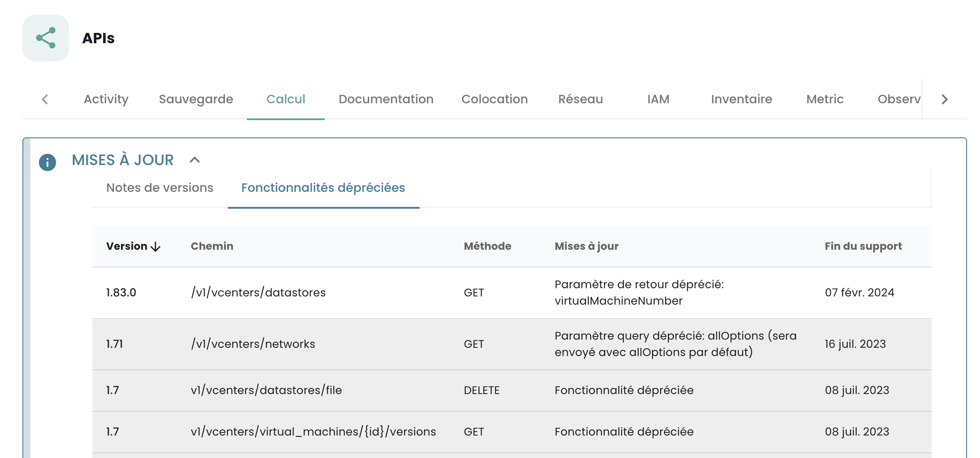
Task: Show the Notes de versions tab
Action: [x=160, y=188]
